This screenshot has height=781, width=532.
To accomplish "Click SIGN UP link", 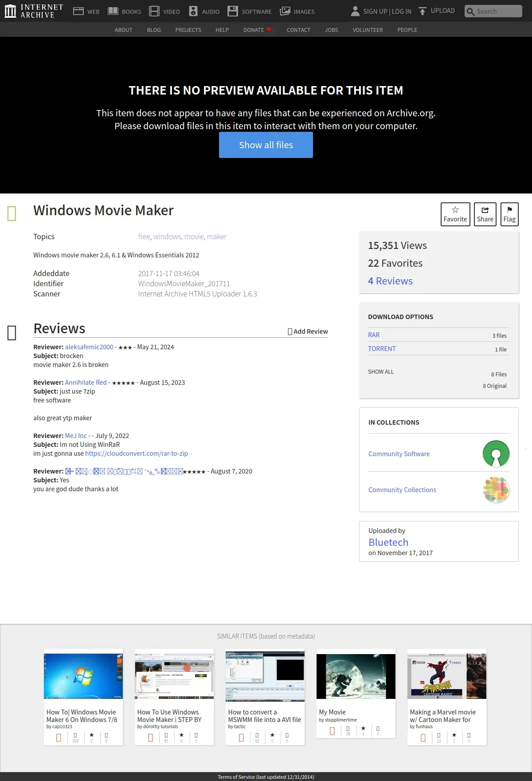I will click(x=375, y=11).
